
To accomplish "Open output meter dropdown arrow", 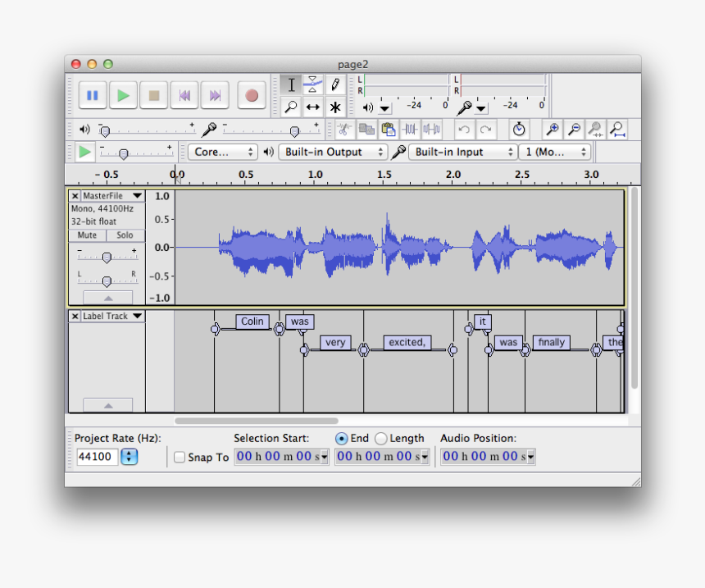I will coord(384,108).
